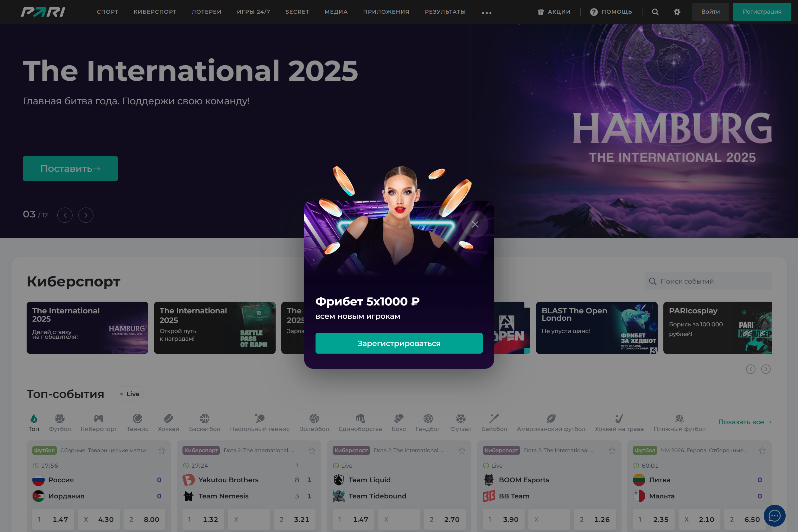Screen dimensions: 798x532
Task: Favorite the Россия–Иордания match star
Action: pyautogui.click(x=162, y=451)
